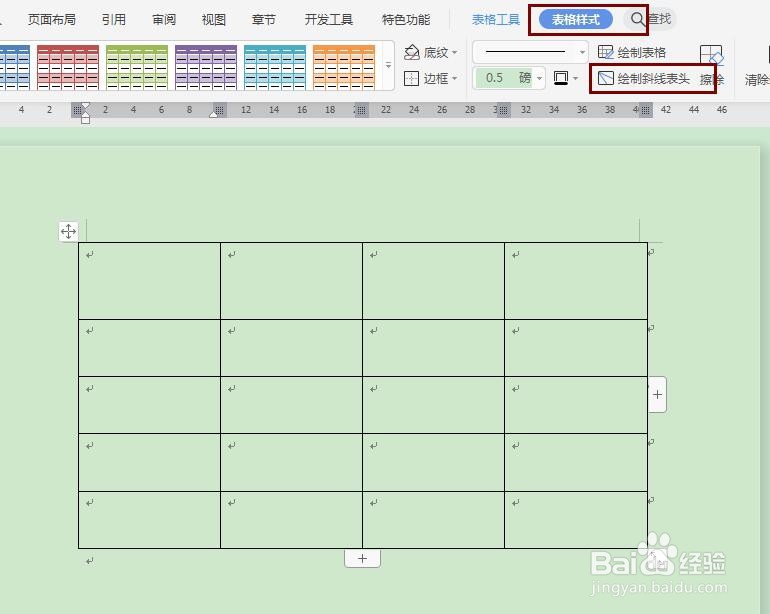
Task: Open the 底纹 dropdown arrow
Action: point(454,52)
